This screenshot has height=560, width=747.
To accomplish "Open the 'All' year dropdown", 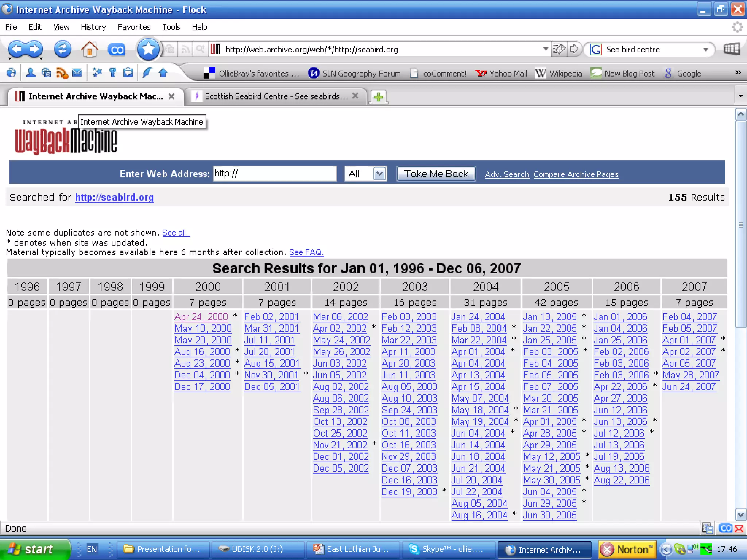I will click(379, 174).
